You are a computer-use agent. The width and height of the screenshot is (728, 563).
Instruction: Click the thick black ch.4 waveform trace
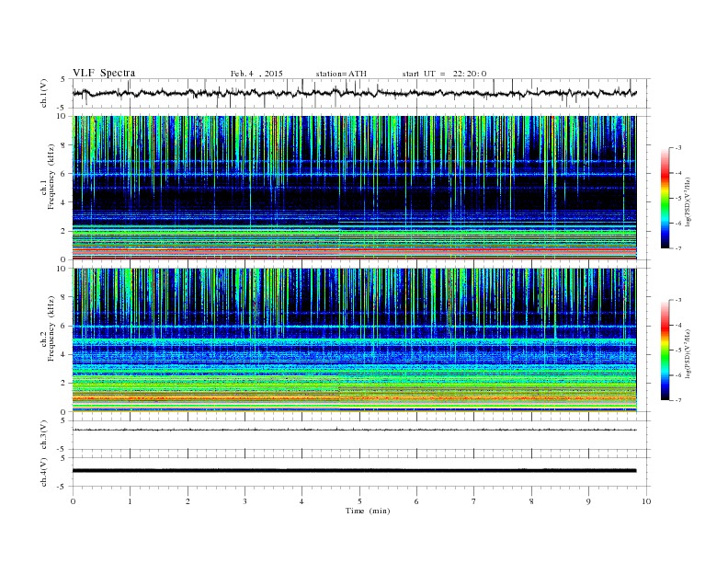[354, 471]
